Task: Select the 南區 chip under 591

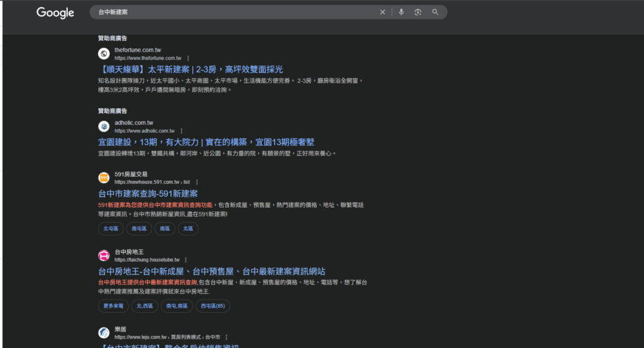Action: pos(165,228)
